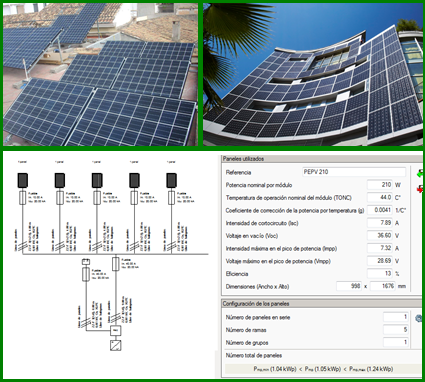
Task: Click the Voltaje en vacío (Voc) field 36.60
Action: 380,235
